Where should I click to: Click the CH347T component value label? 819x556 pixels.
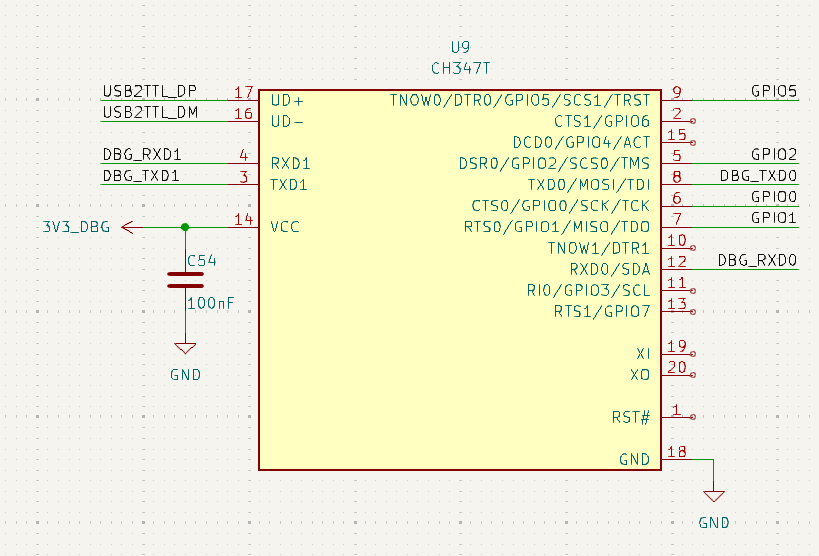460,68
